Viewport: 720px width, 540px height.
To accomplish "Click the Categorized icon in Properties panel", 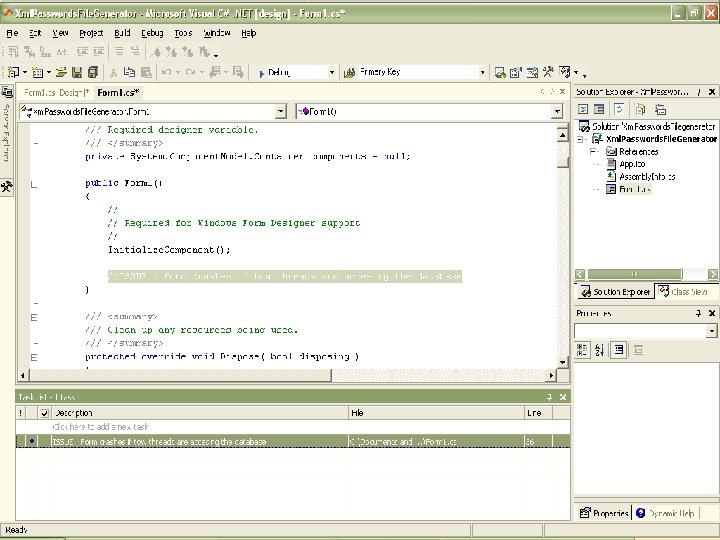I will pos(582,349).
